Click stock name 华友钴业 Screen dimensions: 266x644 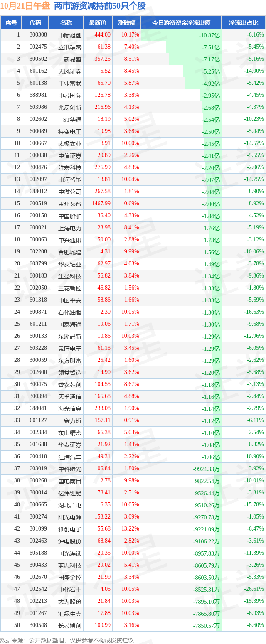pos(70,264)
